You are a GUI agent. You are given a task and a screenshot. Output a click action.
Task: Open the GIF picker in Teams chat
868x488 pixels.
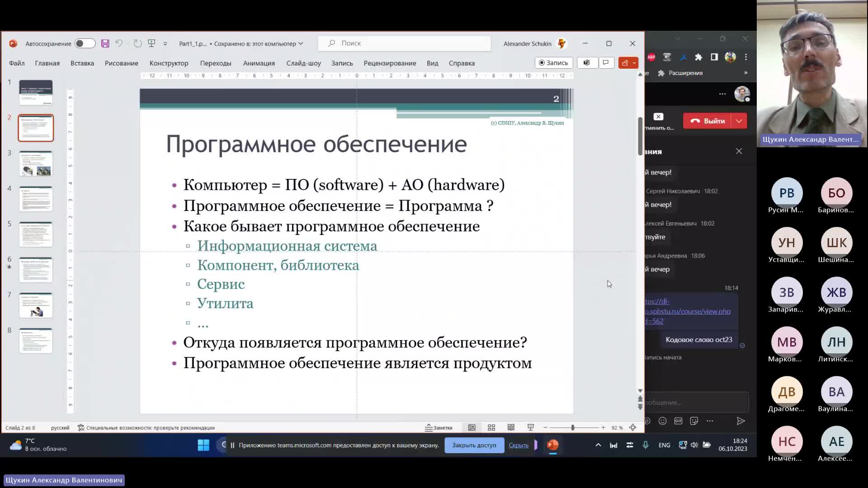[x=678, y=421]
